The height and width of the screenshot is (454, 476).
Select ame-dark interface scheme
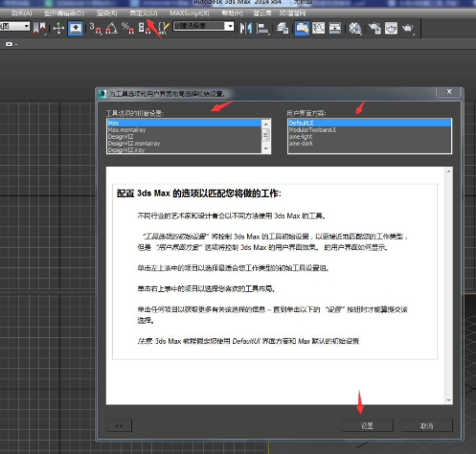(370, 144)
